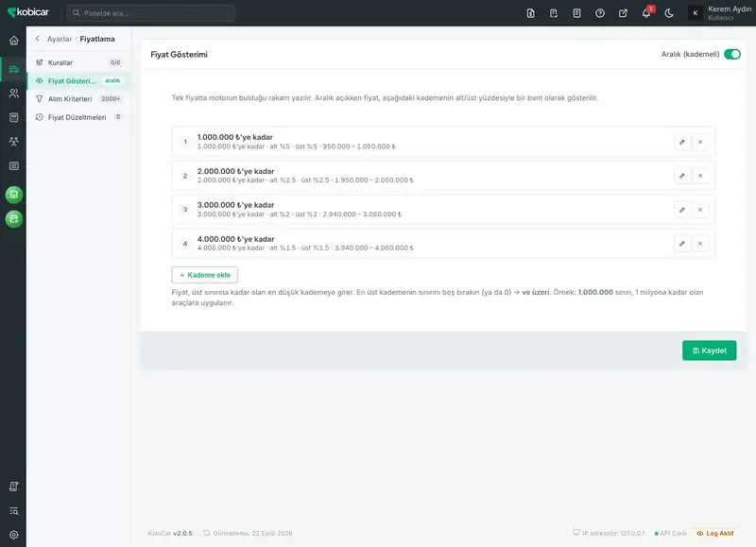Image resolution: width=756 pixels, height=547 pixels.
Task: Click the external link icon in top bar
Action: tap(623, 13)
